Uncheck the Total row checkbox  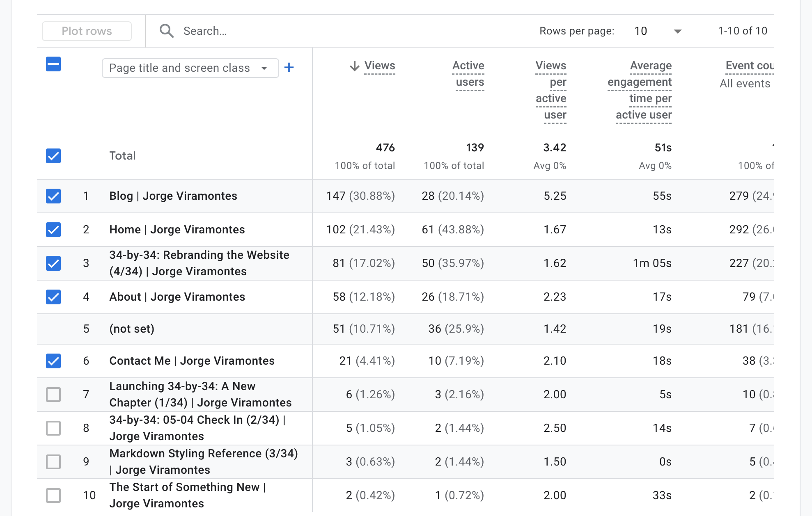(53, 156)
